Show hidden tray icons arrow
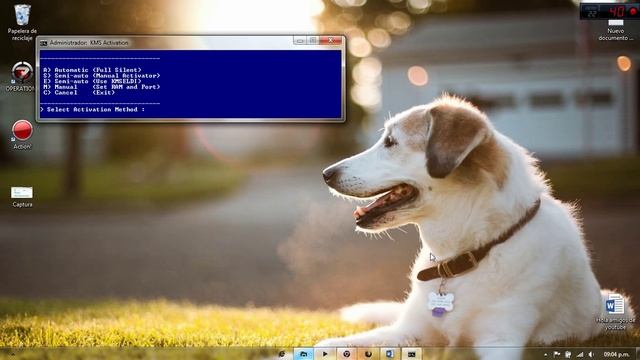This screenshot has height=360, width=640. (x=546, y=355)
